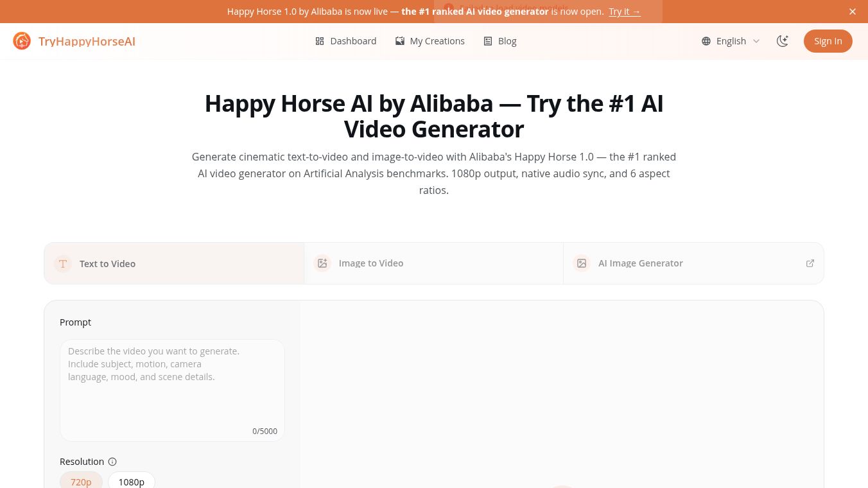Click the Prompt label

tap(75, 322)
